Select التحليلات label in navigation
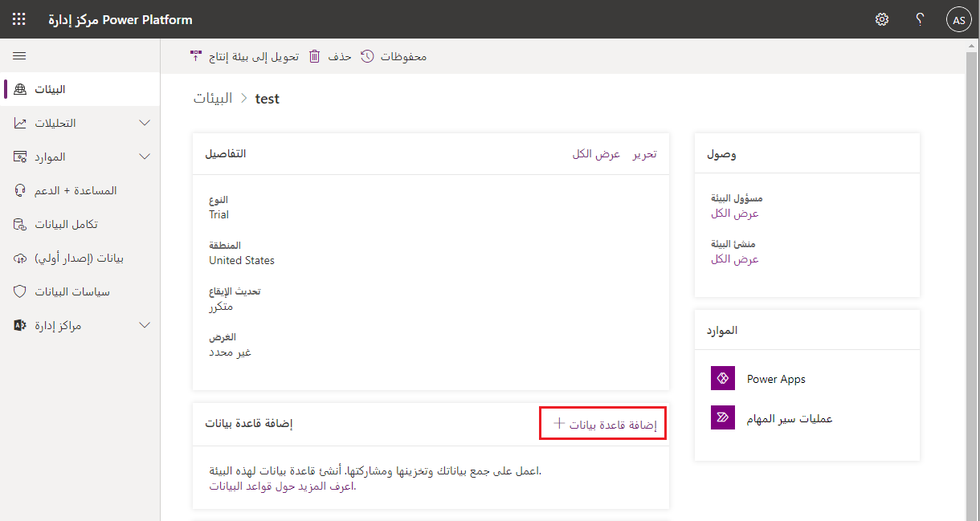This screenshot has width=980, height=521. click(x=55, y=123)
